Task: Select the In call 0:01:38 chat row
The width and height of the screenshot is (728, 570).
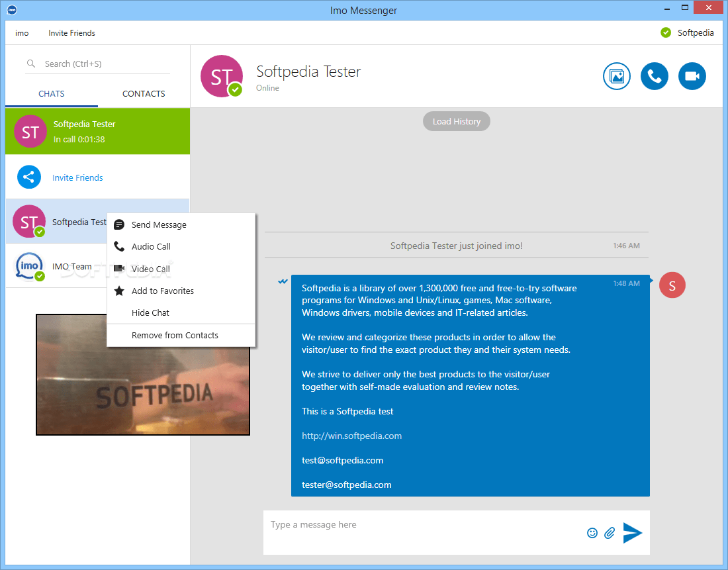Action: coord(97,132)
